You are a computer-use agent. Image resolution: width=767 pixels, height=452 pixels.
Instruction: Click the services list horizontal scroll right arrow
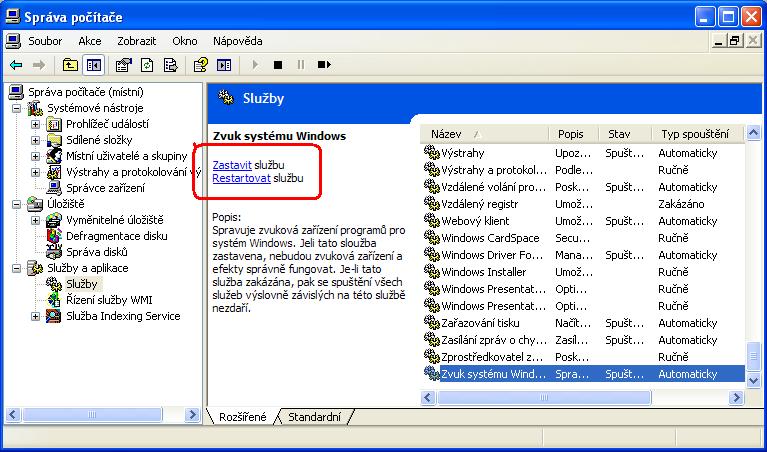click(736, 397)
